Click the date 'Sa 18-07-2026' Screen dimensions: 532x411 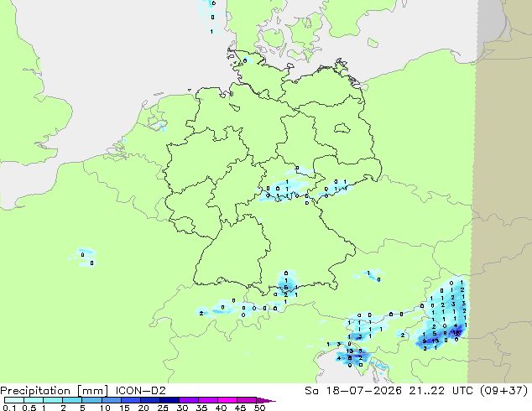[x=353, y=391]
